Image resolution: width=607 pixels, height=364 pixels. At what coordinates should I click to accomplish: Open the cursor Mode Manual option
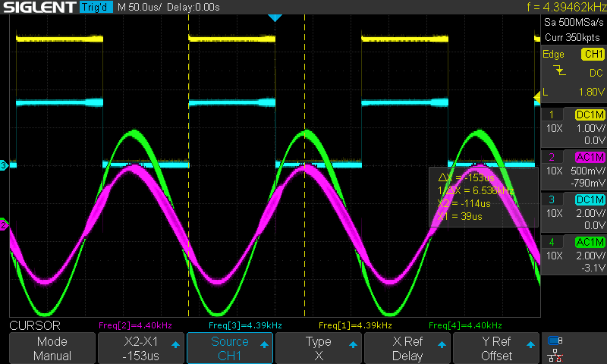(x=52, y=348)
